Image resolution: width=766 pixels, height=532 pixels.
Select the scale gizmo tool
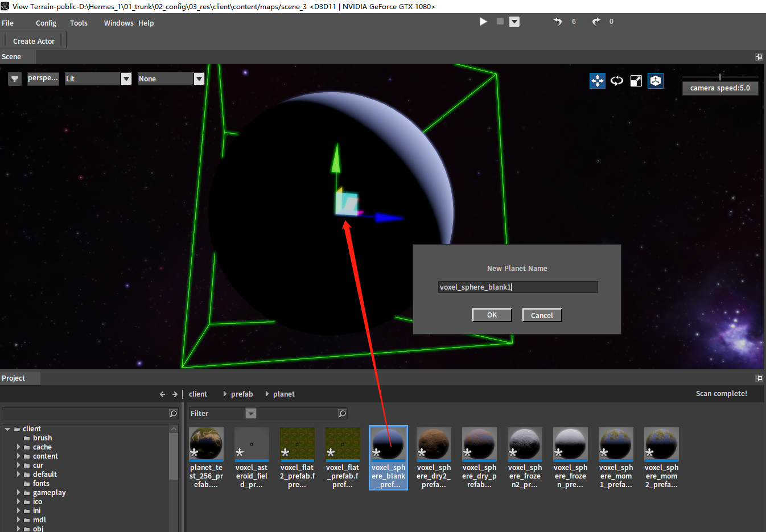(636, 81)
